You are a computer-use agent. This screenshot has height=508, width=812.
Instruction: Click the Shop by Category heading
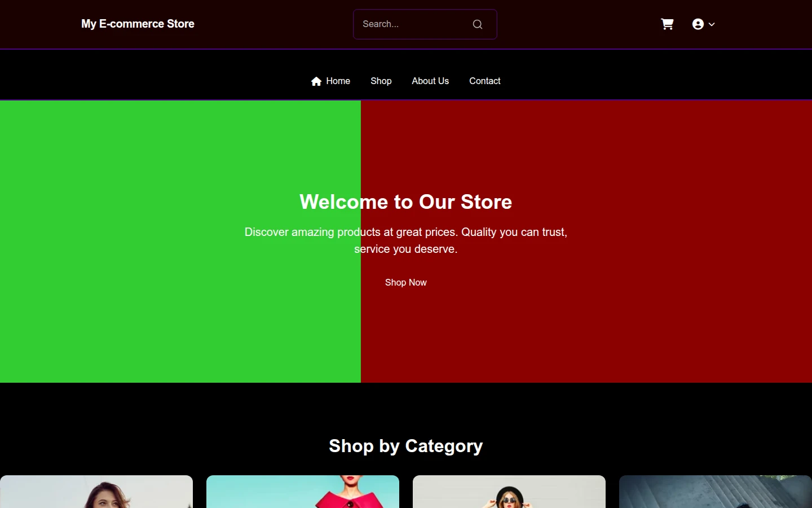406,446
